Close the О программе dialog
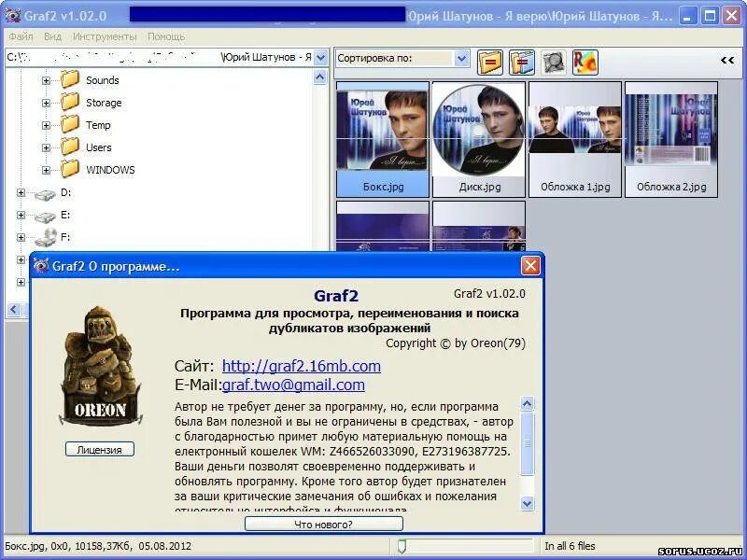Viewport: 747px width, 560px height. tap(530, 265)
